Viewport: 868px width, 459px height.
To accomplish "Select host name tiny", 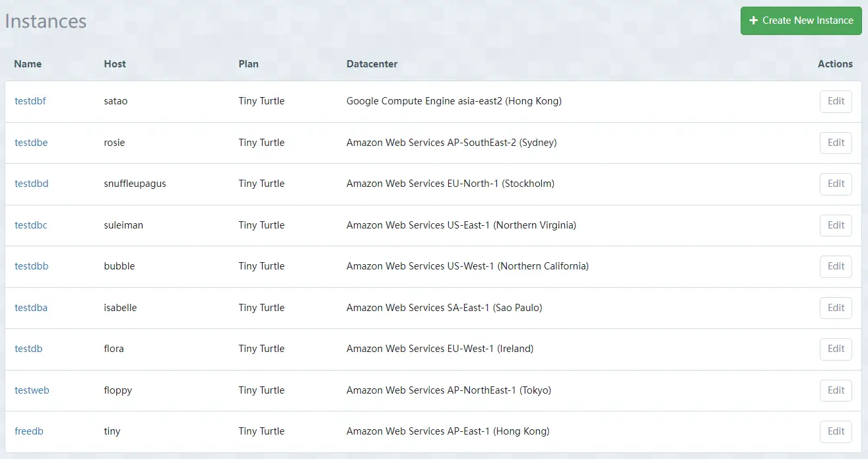I will [x=112, y=431].
